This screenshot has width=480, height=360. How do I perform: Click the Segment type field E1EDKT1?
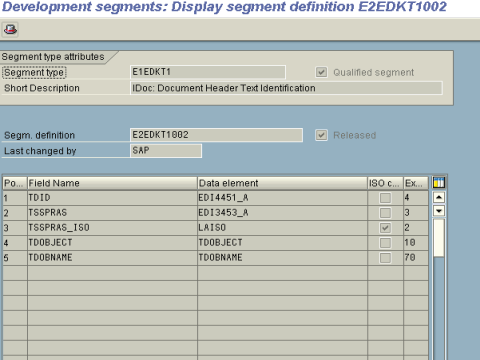pos(208,72)
